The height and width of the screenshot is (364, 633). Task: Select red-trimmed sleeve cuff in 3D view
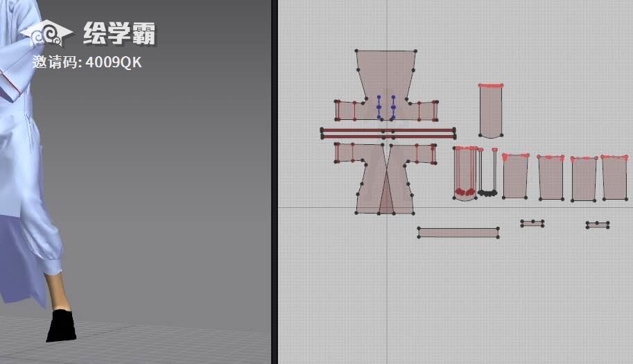pyautogui.click(x=9, y=87)
